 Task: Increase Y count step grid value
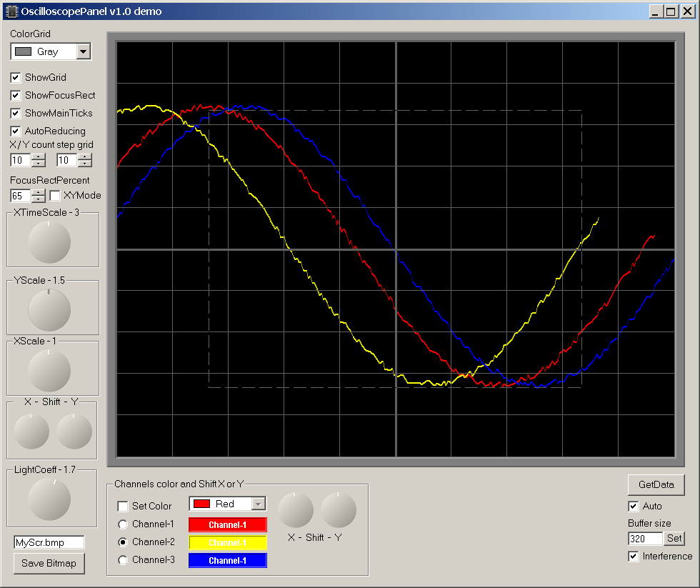(85, 156)
